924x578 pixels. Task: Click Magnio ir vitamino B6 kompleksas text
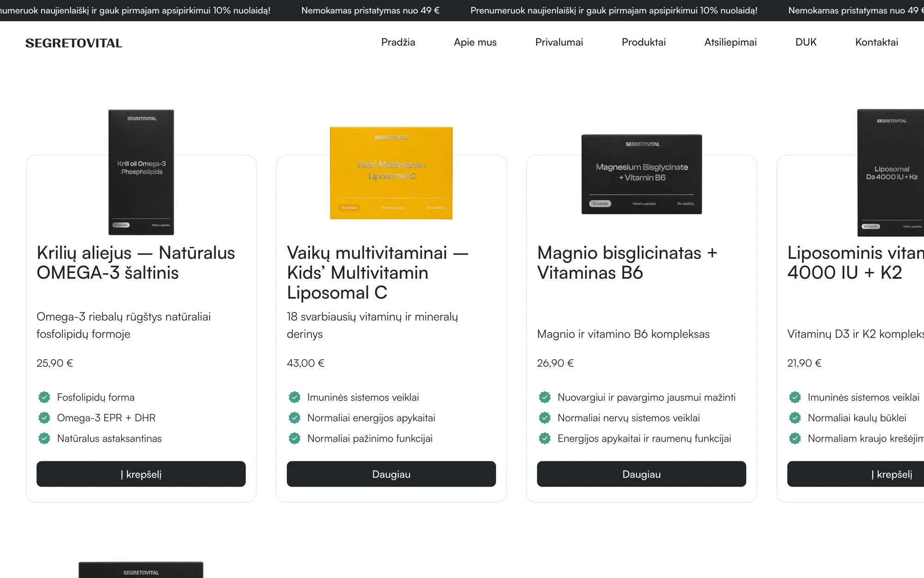[x=623, y=334]
